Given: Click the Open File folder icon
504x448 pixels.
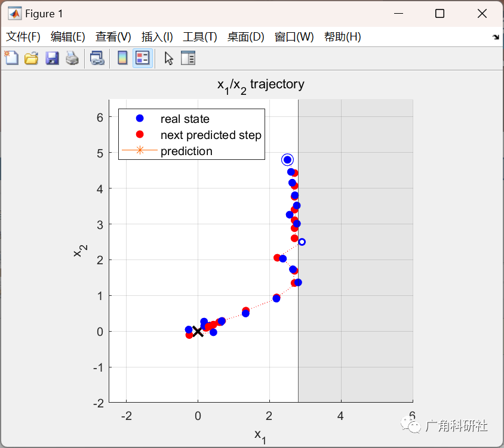Looking at the screenshot, I should pyautogui.click(x=32, y=58).
